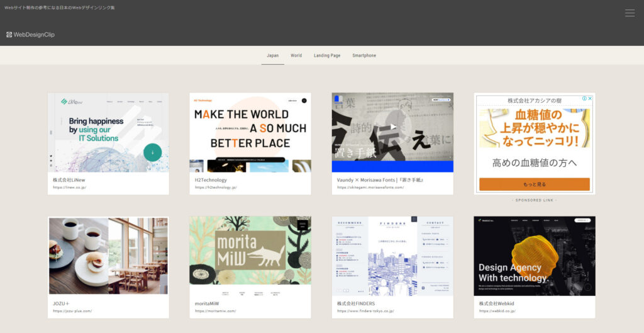Open the https://jozu-plus.com/ URL
Viewport: 644px width, 333px height.
click(72, 311)
